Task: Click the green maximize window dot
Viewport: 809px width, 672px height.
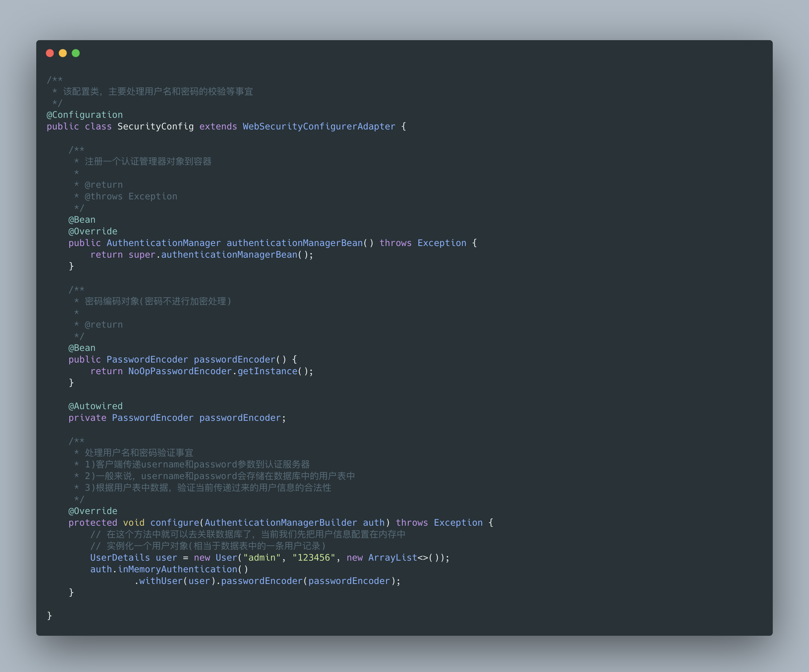Action: [x=76, y=53]
